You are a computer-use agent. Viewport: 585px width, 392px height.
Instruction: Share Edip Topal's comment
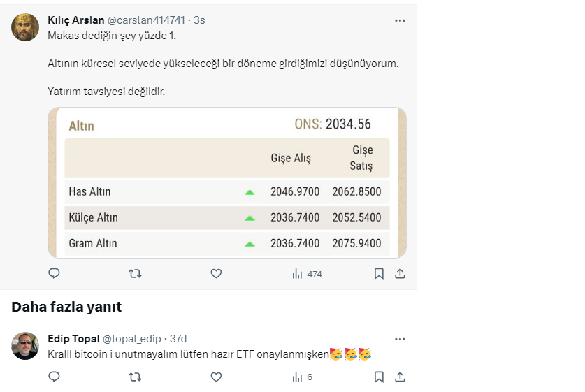click(400, 377)
